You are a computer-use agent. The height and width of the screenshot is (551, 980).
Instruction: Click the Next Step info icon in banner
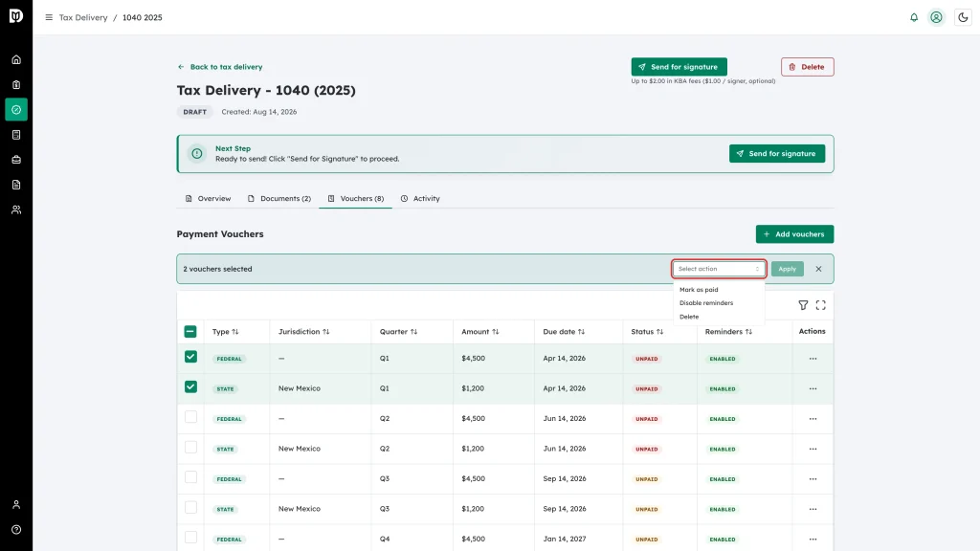tap(197, 154)
